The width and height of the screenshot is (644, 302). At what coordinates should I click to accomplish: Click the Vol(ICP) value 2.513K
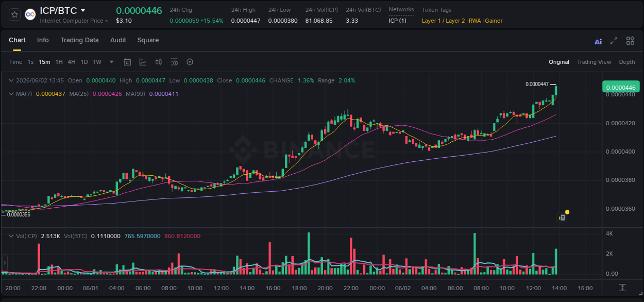point(50,236)
